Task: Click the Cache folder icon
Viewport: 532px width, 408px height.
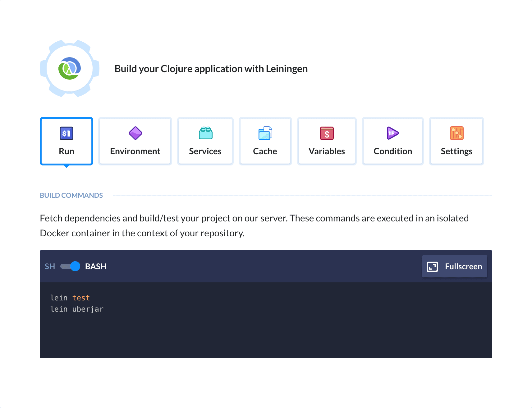Action: click(265, 133)
